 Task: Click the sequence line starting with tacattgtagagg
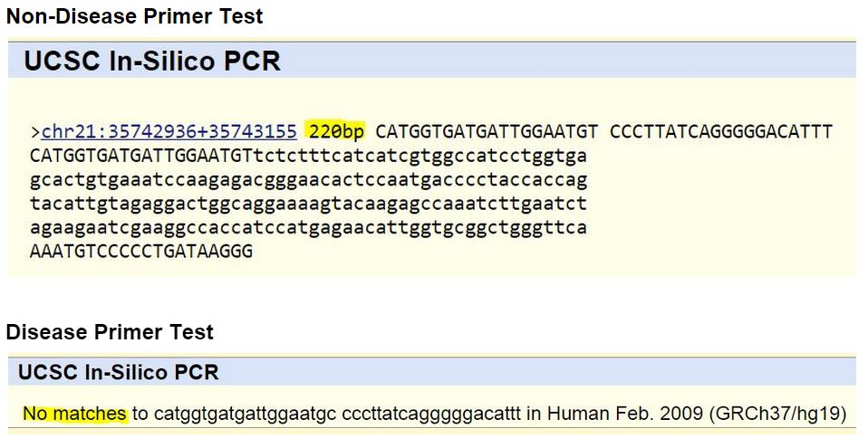point(308,204)
